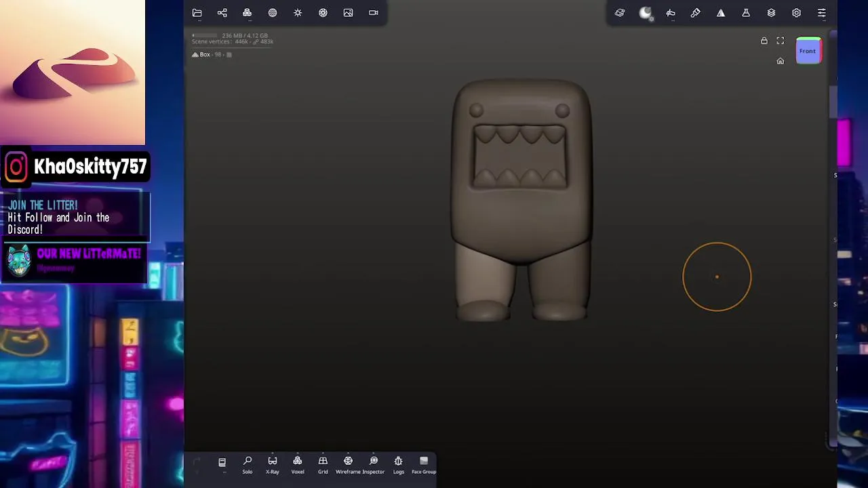Screen dimensions: 868x488
Task: Toggle Solo mode
Action: [248, 464]
